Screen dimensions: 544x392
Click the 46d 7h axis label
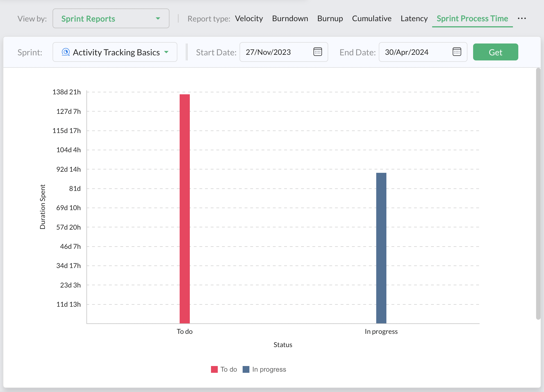[x=71, y=247]
